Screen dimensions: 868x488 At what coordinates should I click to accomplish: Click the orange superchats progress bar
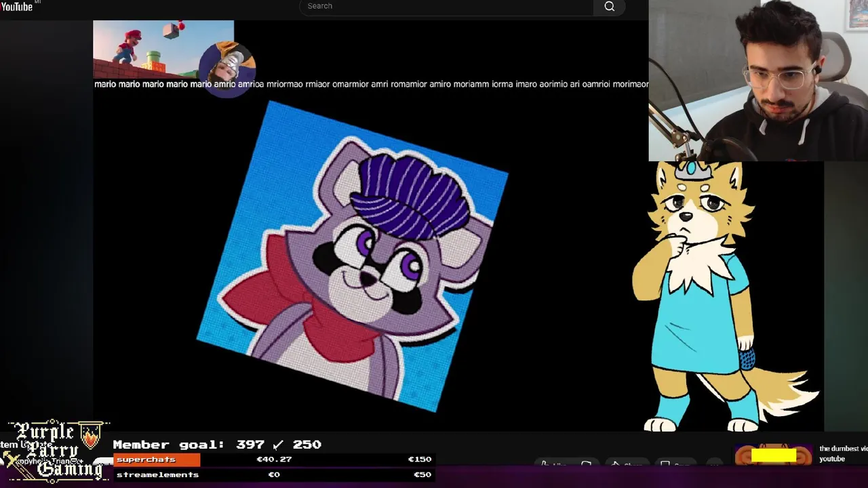coord(157,460)
